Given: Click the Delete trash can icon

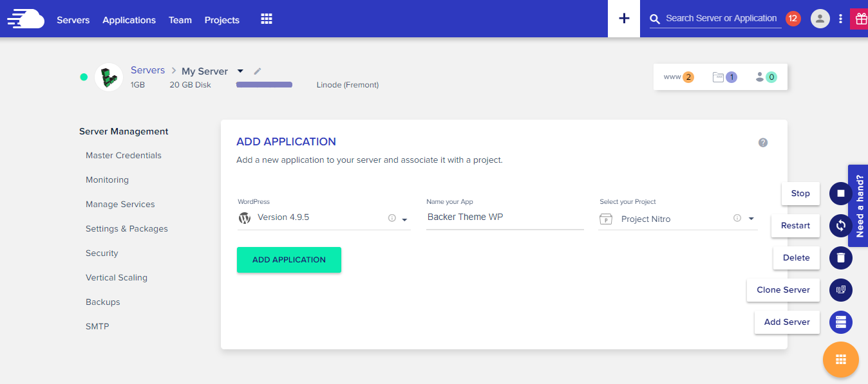Looking at the screenshot, I should coord(841,258).
